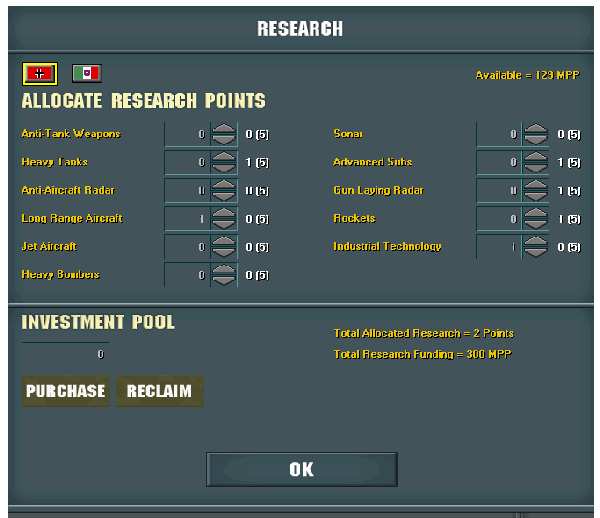This screenshot has height=518, width=600.
Task: Increase Long Range Aircraft research points
Action: pos(224,213)
